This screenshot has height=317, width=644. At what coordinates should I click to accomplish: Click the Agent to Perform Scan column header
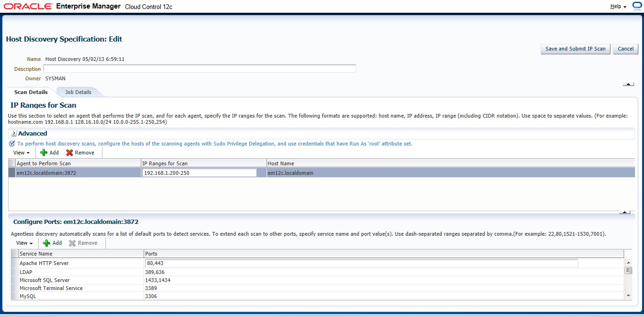78,163
